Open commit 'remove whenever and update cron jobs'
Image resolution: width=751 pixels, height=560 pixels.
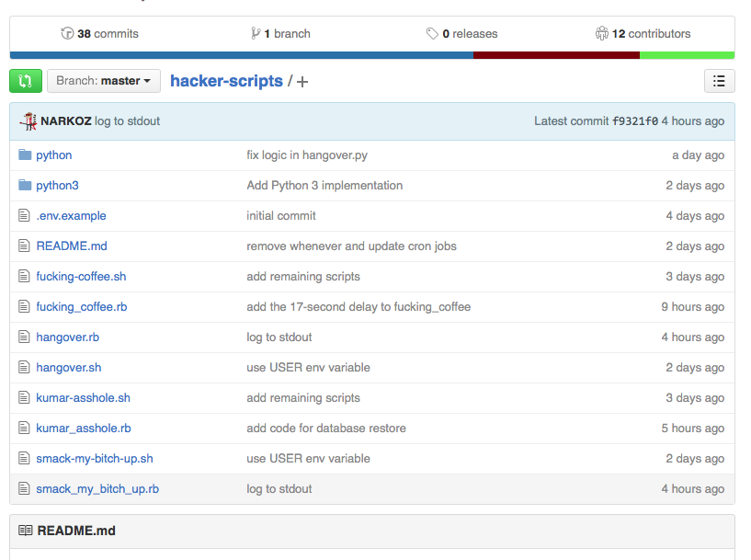pos(351,246)
